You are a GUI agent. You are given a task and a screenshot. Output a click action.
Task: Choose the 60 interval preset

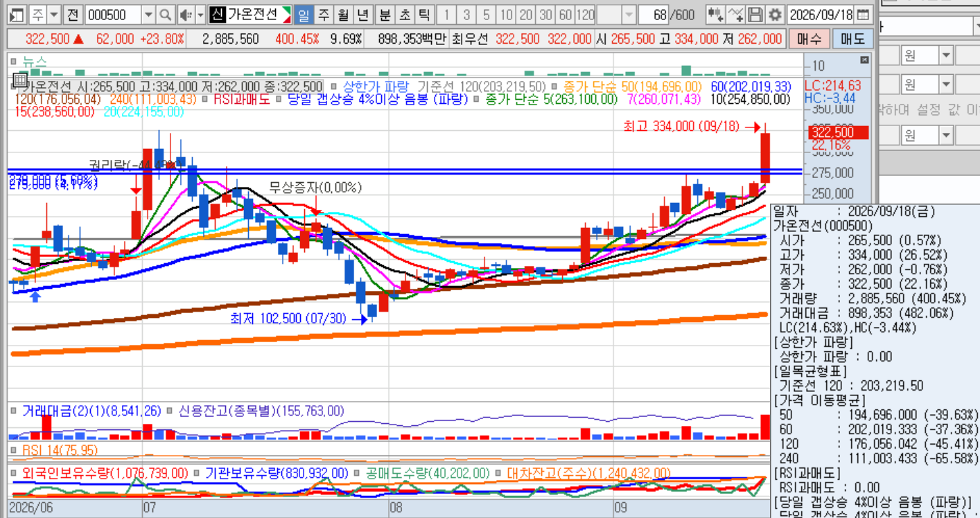(x=566, y=15)
